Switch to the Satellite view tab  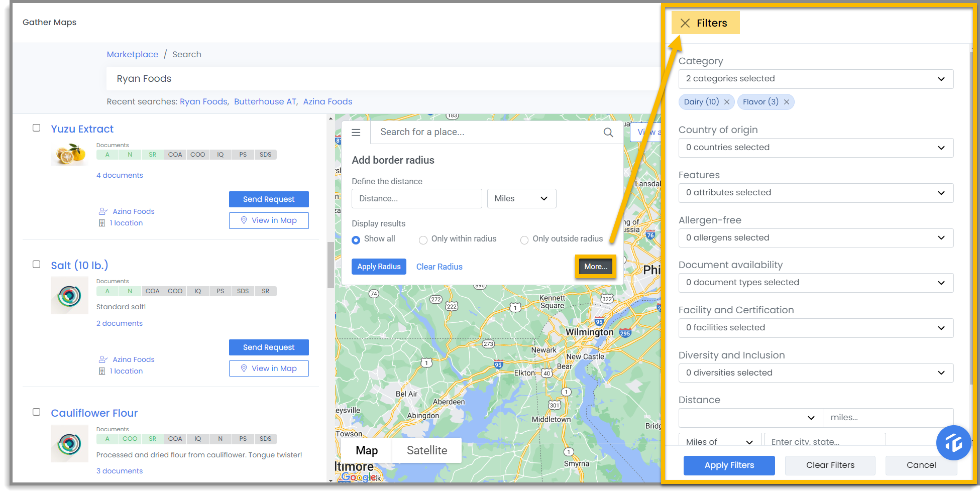pyautogui.click(x=426, y=450)
